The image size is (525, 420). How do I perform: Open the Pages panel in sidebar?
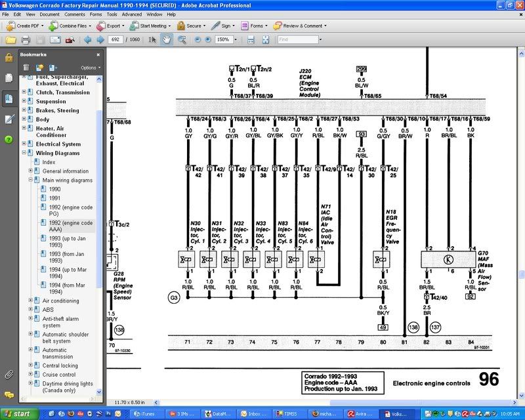[x=9, y=77]
